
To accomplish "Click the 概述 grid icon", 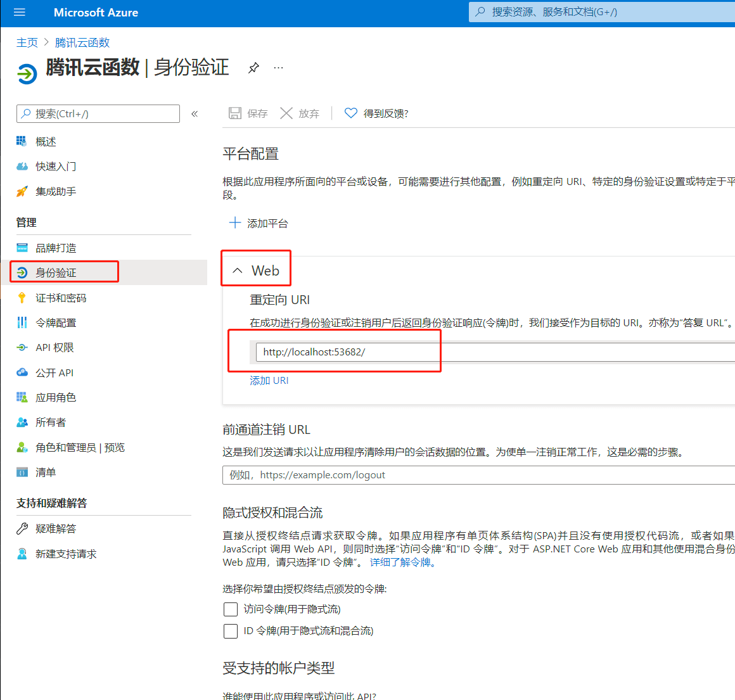I will [22, 141].
